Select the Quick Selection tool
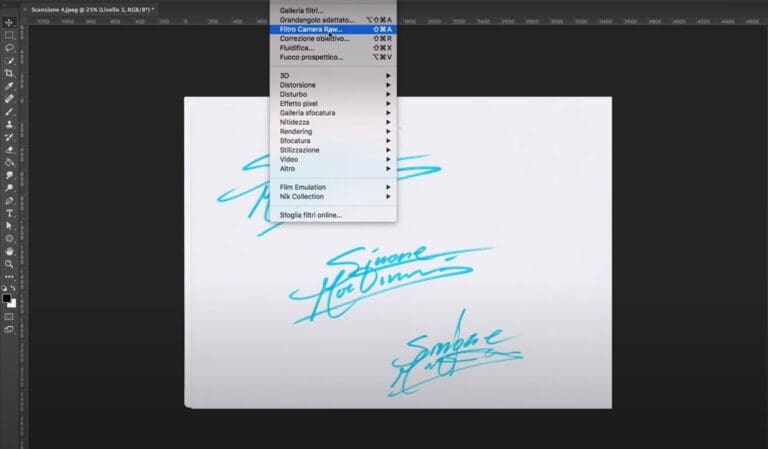Screen dimensions: 768x449 (9, 61)
